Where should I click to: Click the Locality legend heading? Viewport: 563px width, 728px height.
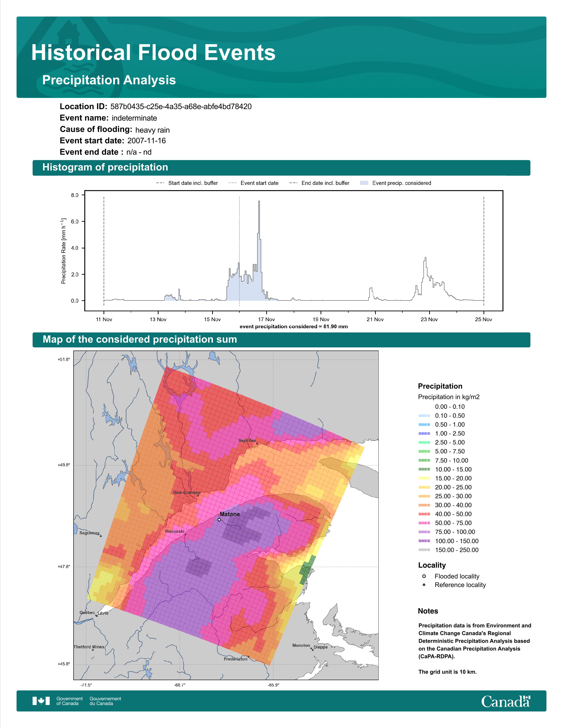(432, 565)
